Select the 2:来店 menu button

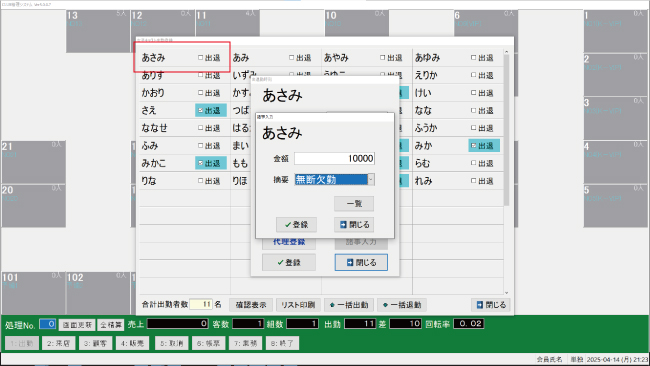point(58,343)
